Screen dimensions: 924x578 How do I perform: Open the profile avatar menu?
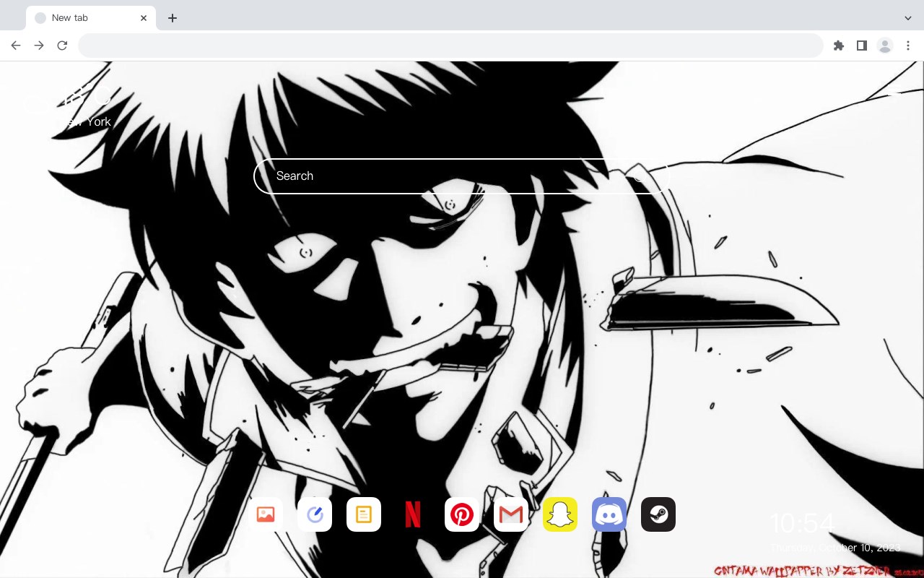885,46
